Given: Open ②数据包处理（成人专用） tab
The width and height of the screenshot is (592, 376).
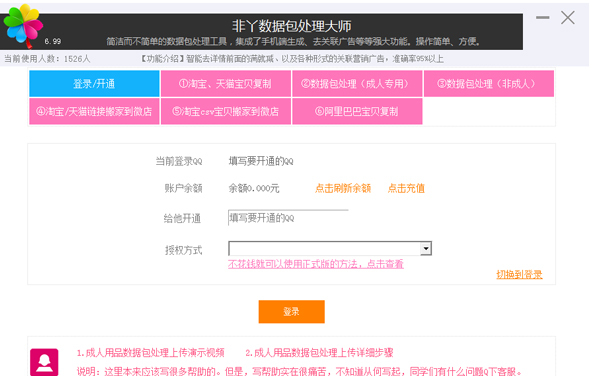Looking at the screenshot, I should (357, 83).
